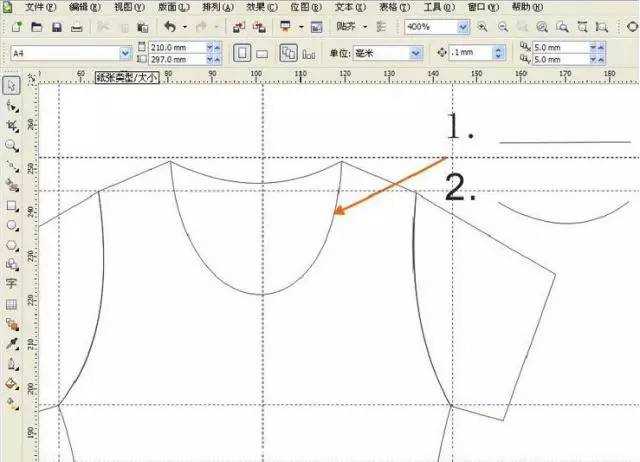
Task: Click the 贴齐 (Snap to) button
Action: [x=348, y=27]
